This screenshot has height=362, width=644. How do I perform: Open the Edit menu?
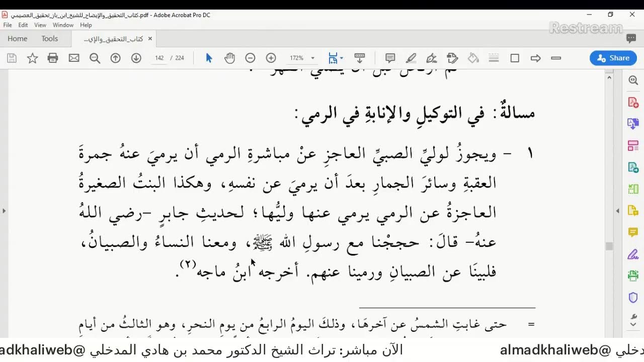(x=23, y=25)
